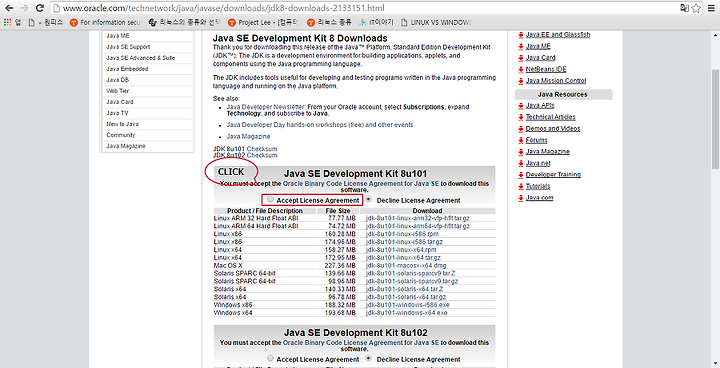This screenshot has width=720, height=368.
Task: Click the '193.68 MB' file size for Windows x64
Action: (x=340, y=313)
